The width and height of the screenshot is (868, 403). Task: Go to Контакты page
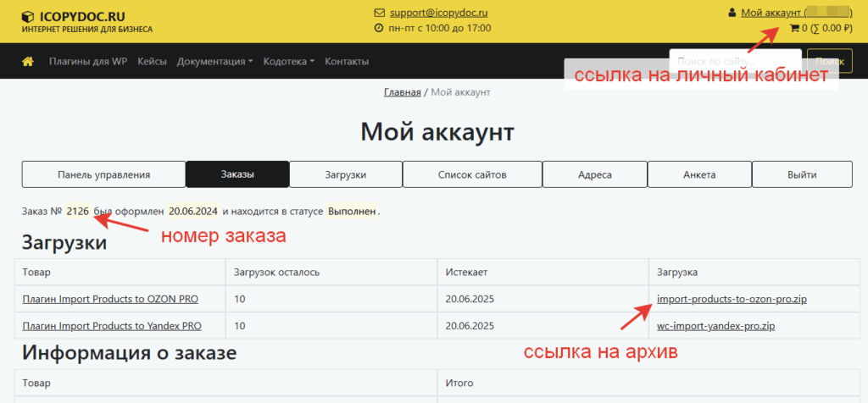347,62
